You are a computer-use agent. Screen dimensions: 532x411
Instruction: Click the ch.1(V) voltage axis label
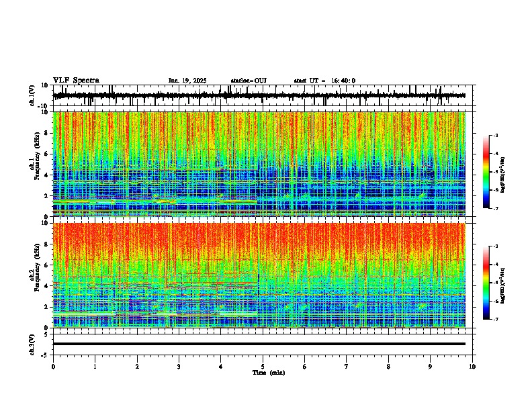(x=32, y=95)
